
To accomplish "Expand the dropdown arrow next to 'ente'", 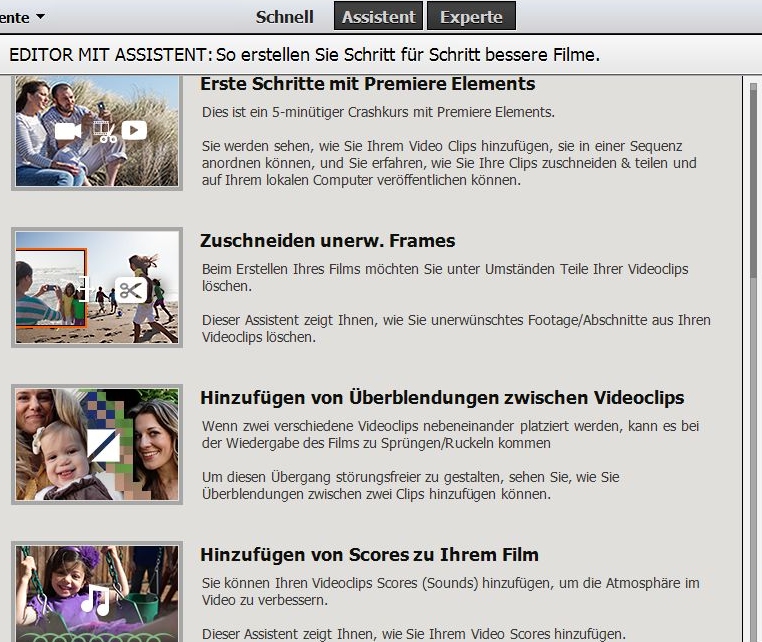I will 41,17.
